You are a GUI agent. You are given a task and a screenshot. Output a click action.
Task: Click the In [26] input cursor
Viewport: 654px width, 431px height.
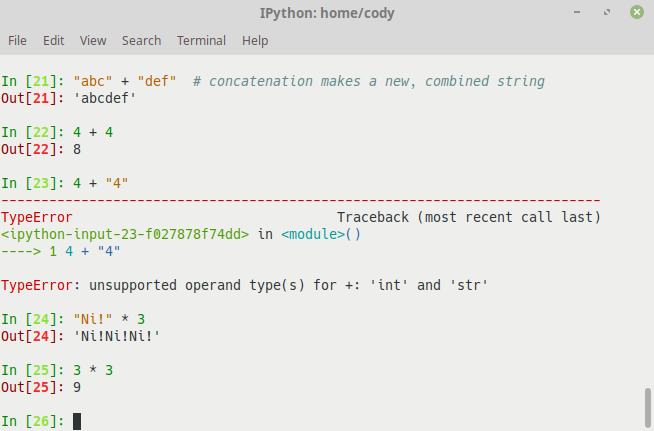77,421
